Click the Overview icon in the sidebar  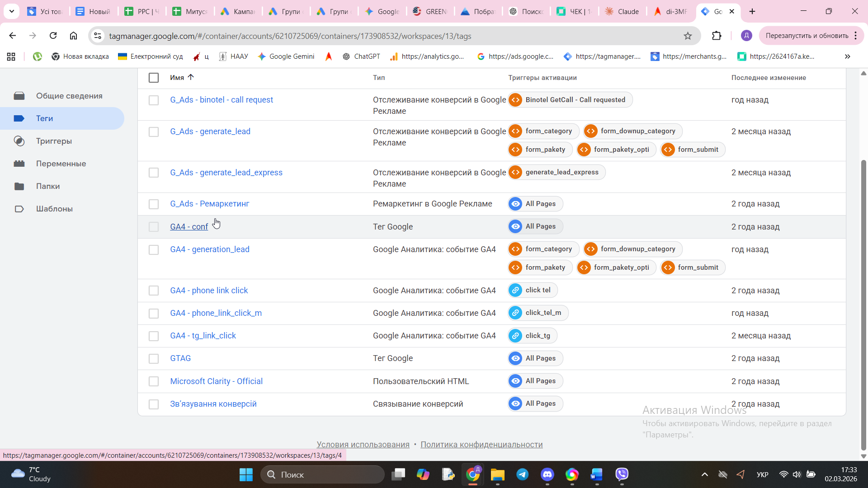click(19, 96)
